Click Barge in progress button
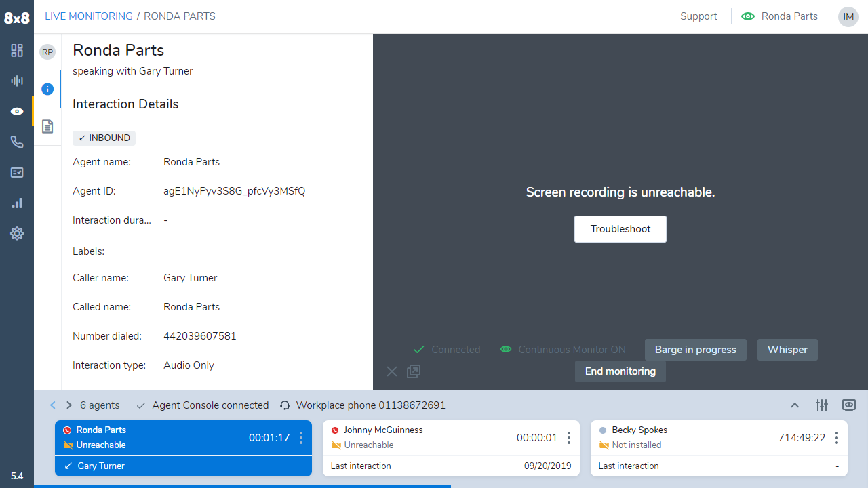 pos(695,350)
